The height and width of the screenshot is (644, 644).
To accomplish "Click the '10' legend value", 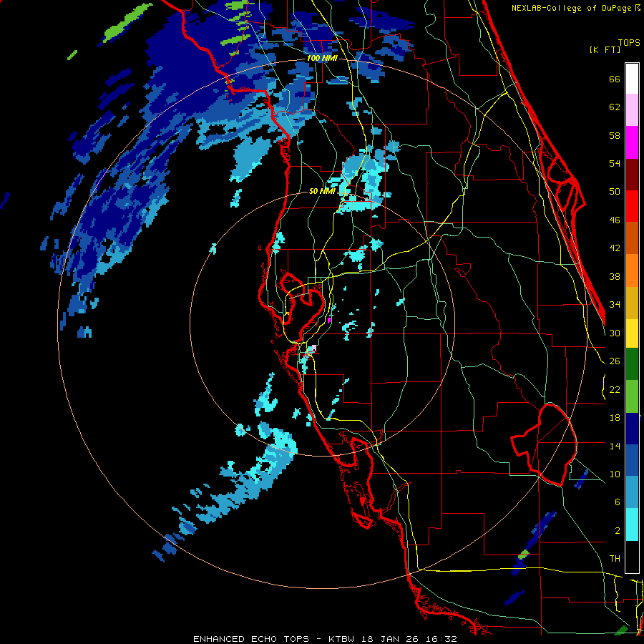I will 615,474.
